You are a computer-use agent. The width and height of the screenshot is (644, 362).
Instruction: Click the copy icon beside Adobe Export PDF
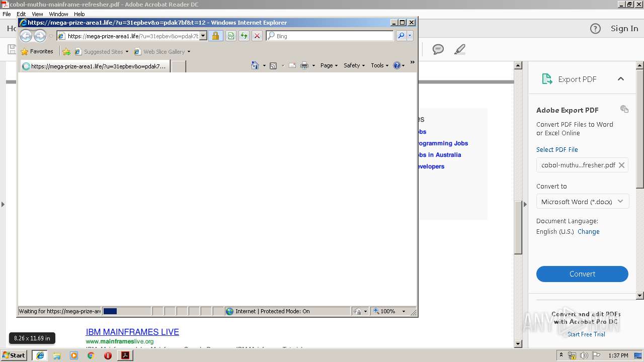(x=624, y=109)
